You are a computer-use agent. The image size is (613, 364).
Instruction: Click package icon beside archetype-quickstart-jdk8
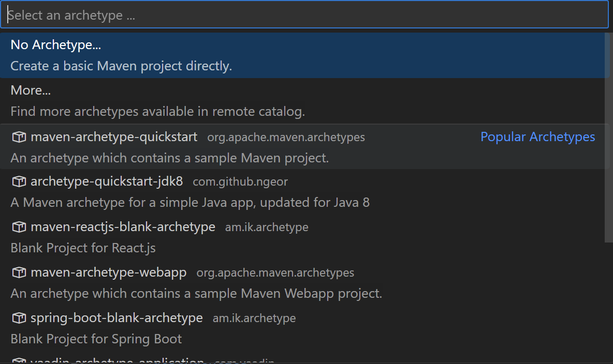coord(19,181)
